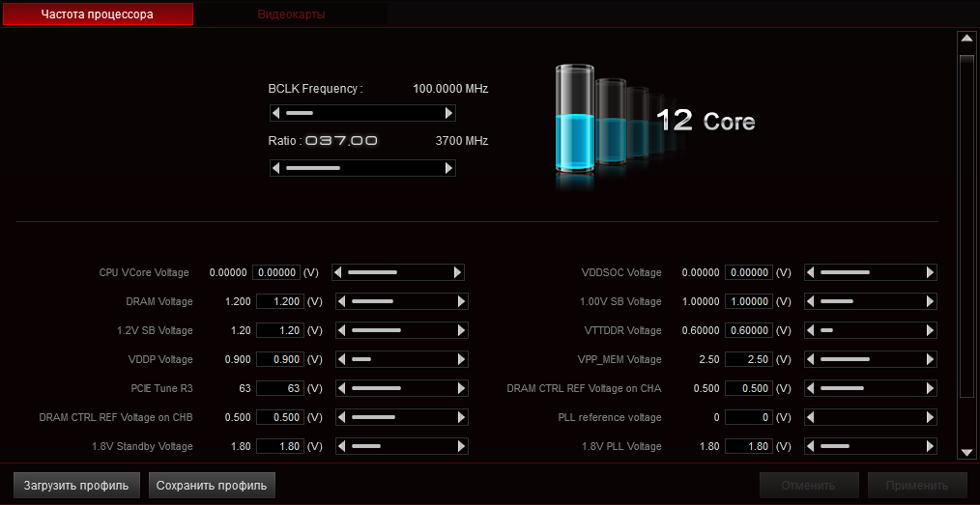Decrease VDDP Voltage with left arrow
This screenshot has height=505, width=980.
coord(342,359)
